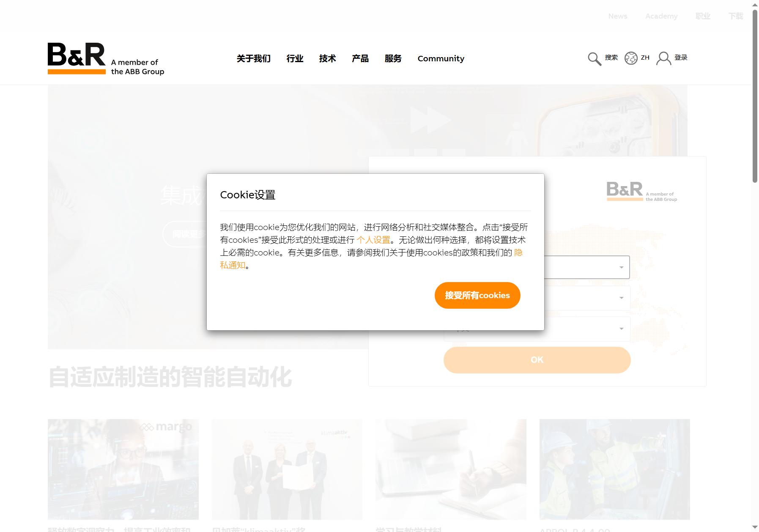Expand the second dropdown in region panel
Image resolution: width=759 pixels, height=532 pixels.
[587, 298]
